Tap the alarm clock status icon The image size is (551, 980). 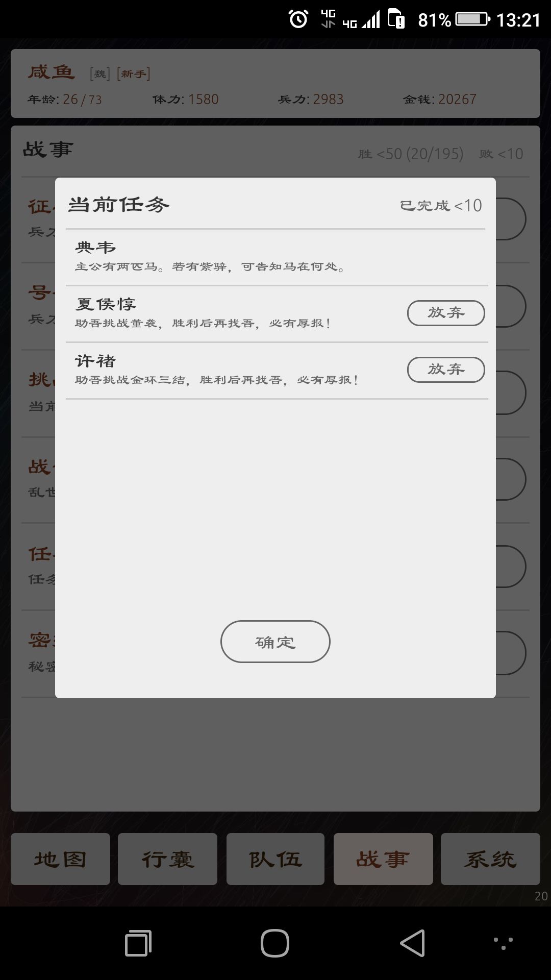click(x=298, y=19)
